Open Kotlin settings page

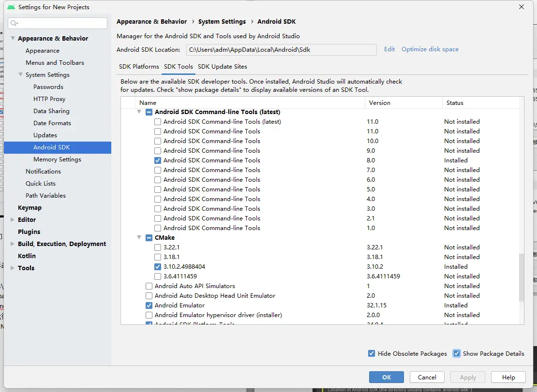[x=27, y=256]
